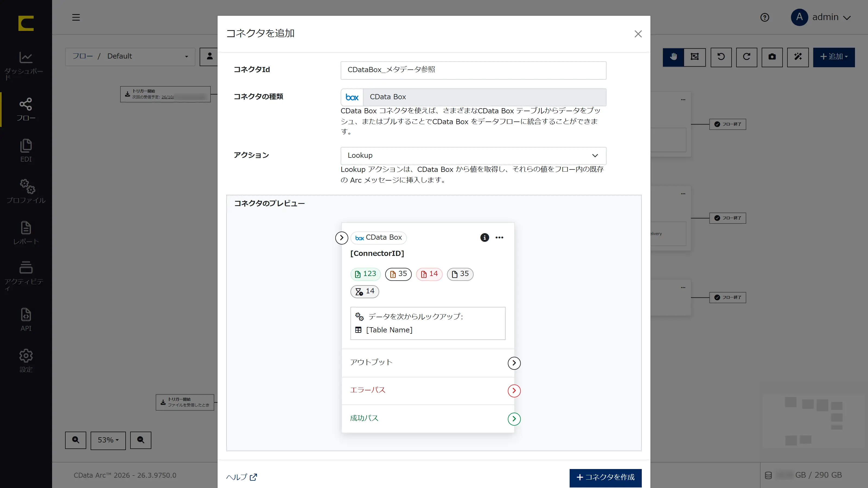Viewport: 868px width, 488px height.
Task: Click the help question mark icon
Action: 765,17
